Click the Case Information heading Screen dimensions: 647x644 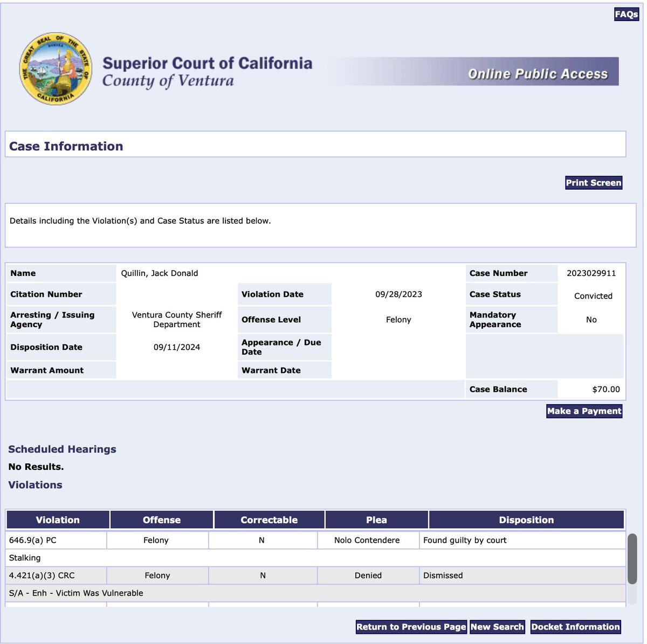tap(66, 146)
